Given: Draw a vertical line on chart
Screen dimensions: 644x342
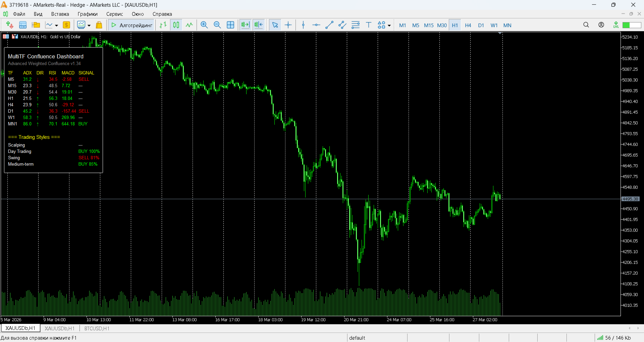Looking at the screenshot, I should pyautogui.click(x=303, y=25).
